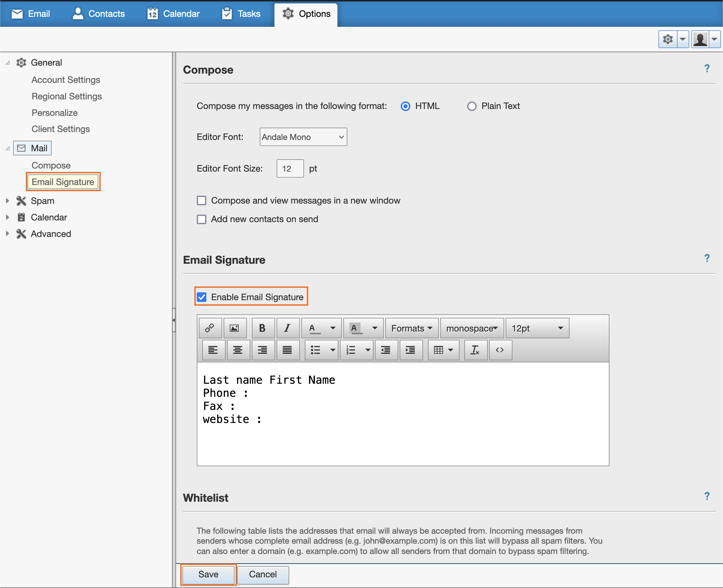This screenshot has width=723, height=588.
Task: Clear formatting in the signature editor
Action: (x=476, y=350)
